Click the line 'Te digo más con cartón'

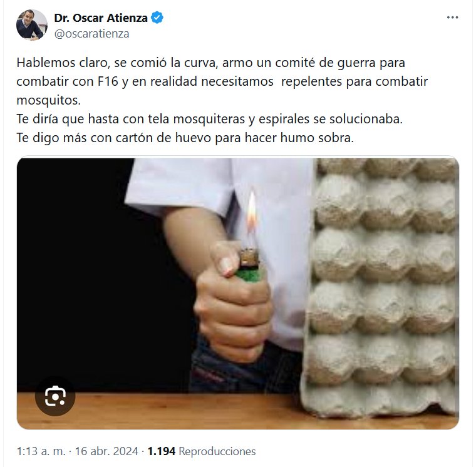185,138
